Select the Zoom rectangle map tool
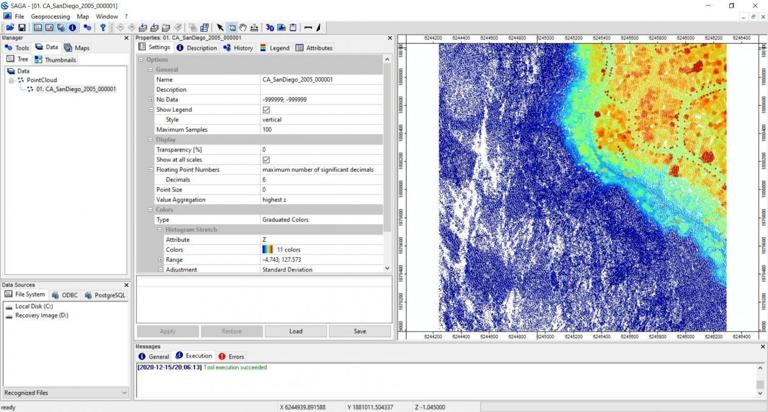 (232, 28)
